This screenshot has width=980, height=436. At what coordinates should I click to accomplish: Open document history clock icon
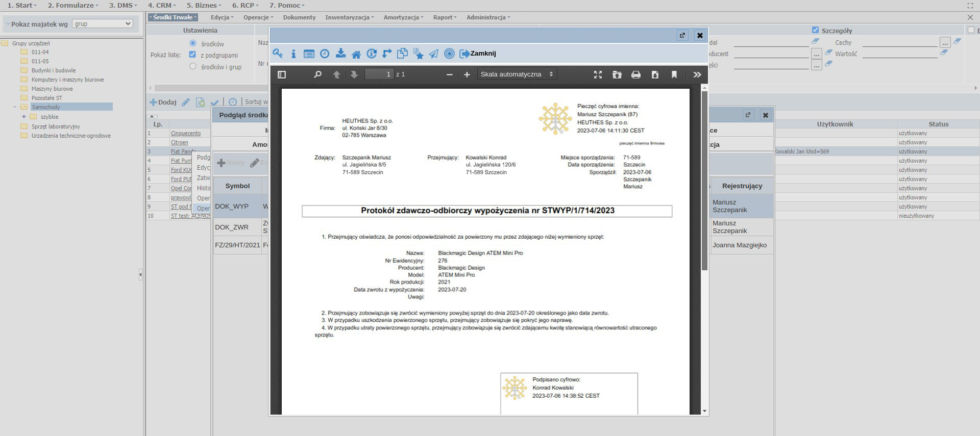coord(325,54)
